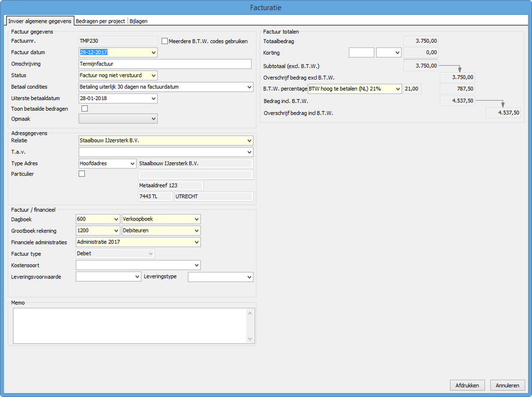Click the UTRECHT city field
This screenshot has width=532, height=397.
point(214,196)
